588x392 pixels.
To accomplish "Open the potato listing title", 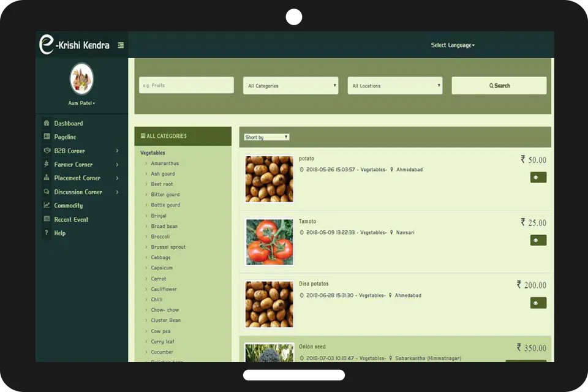I will [306, 159].
